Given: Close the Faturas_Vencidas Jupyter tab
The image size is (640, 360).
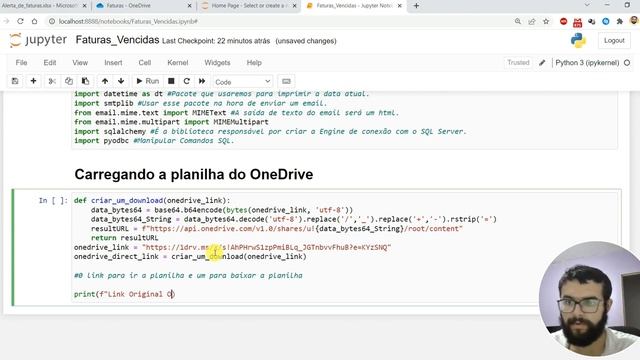Looking at the screenshot, I should click(x=400, y=6).
